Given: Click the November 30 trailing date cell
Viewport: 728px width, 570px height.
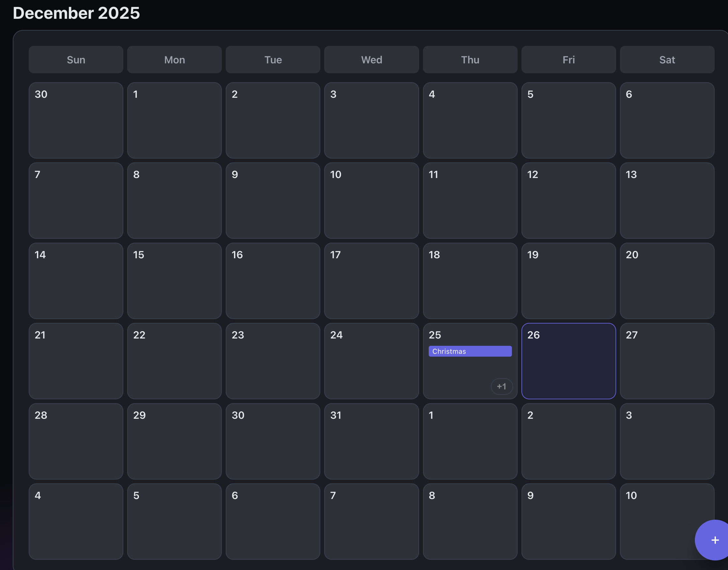Looking at the screenshot, I should coord(76,120).
